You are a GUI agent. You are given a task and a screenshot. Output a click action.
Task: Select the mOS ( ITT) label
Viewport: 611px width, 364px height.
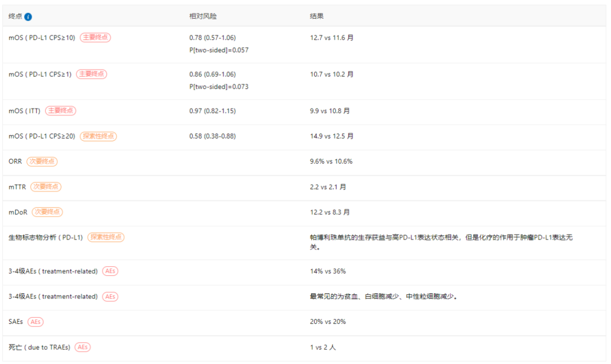24,111
